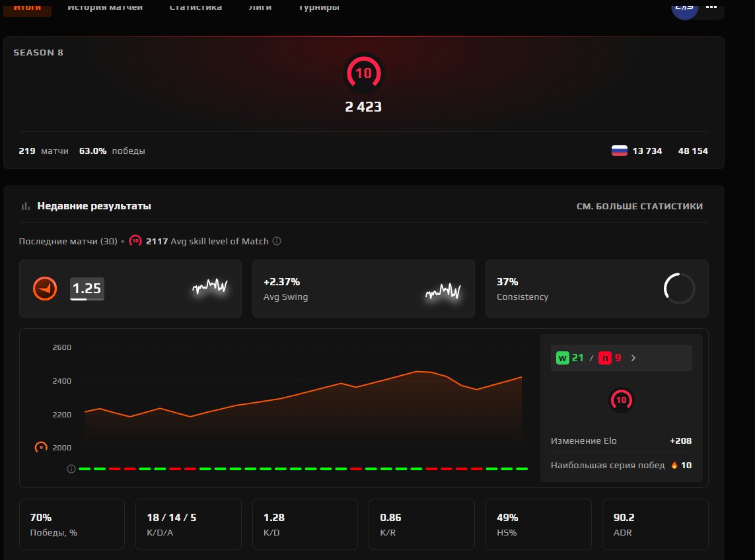Click the orange FACEIT rating icon

(x=45, y=289)
